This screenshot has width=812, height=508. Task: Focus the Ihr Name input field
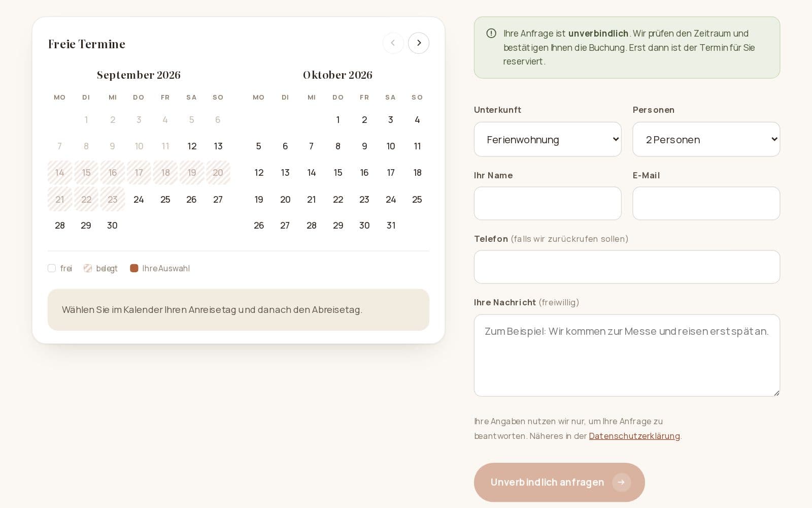548,203
